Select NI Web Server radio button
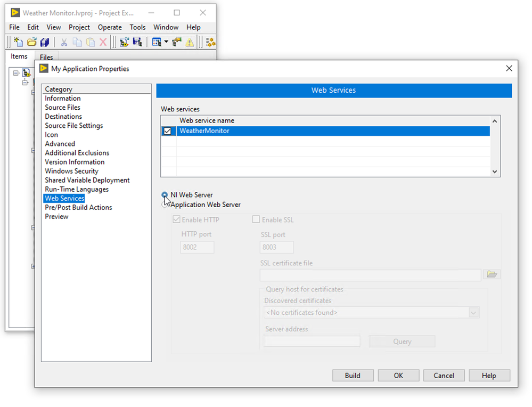 coord(165,195)
